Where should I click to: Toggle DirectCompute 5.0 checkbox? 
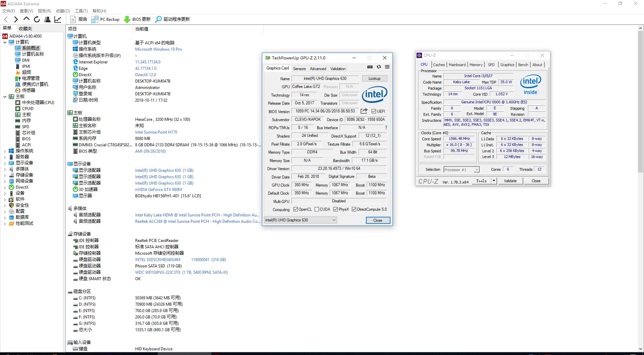point(354,209)
